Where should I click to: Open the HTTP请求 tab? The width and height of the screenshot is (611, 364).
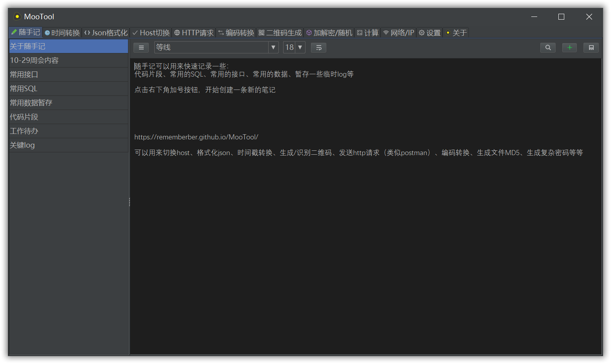click(194, 33)
